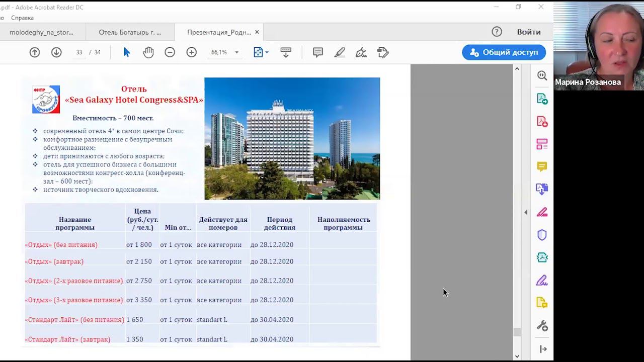Open the yellow Comment tool in sidebar
644x362 pixels.
pyautogui.click(x=542, y=166)
